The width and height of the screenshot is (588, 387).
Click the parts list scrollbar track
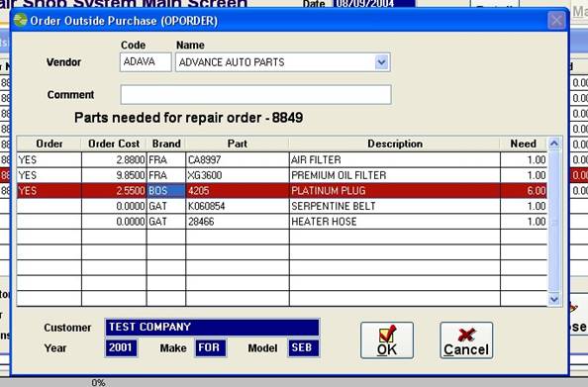click(x=554, y=222)
